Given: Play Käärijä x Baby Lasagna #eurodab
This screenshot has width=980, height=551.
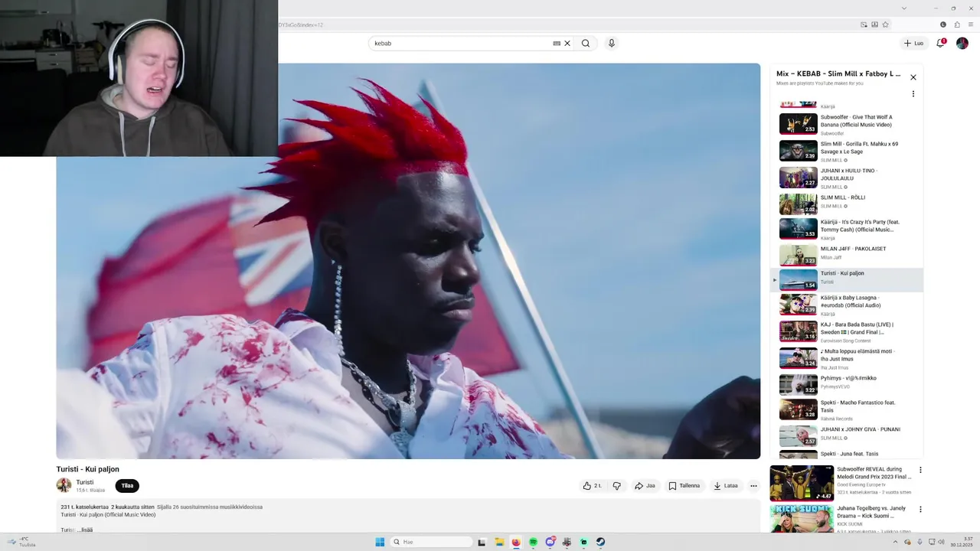Looking at the screenshot, I should [847, 305].
